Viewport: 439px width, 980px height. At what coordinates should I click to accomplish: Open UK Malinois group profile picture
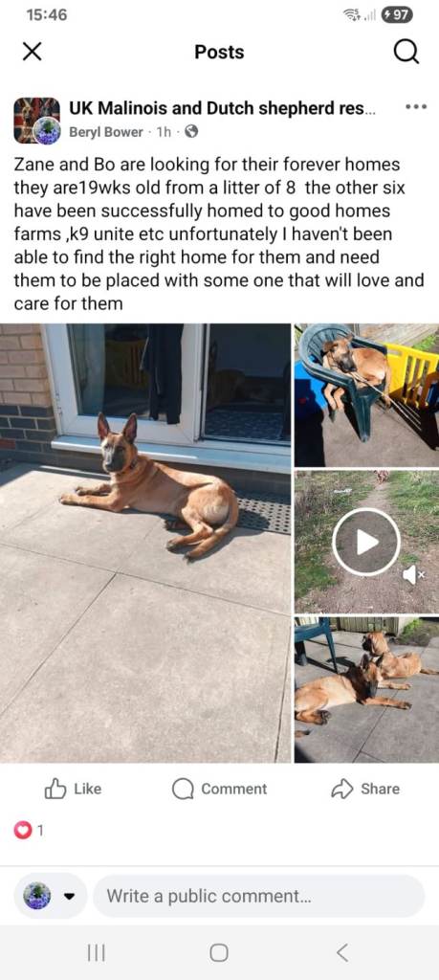pyautogui.click(x=37, y=120)
